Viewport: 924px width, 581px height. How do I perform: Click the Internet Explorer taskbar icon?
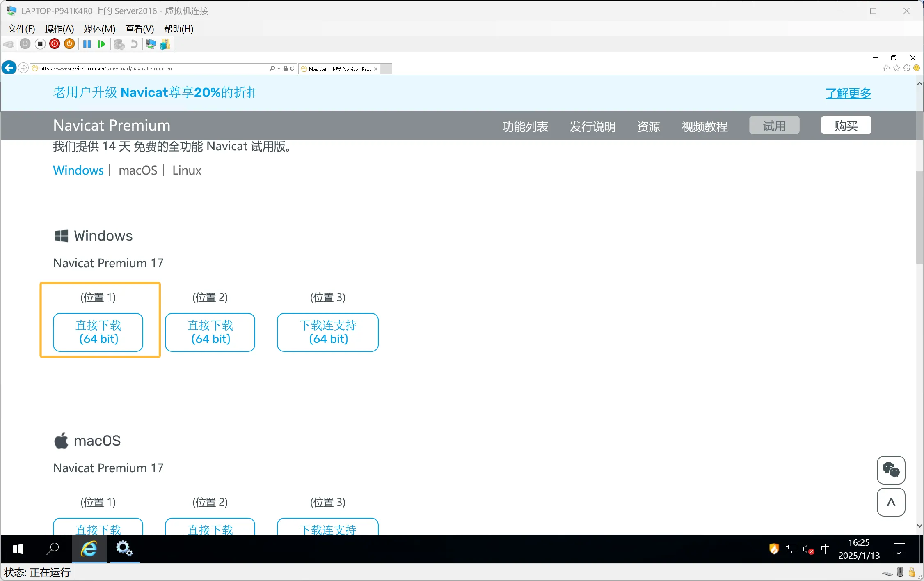click(x=89, y=549)
